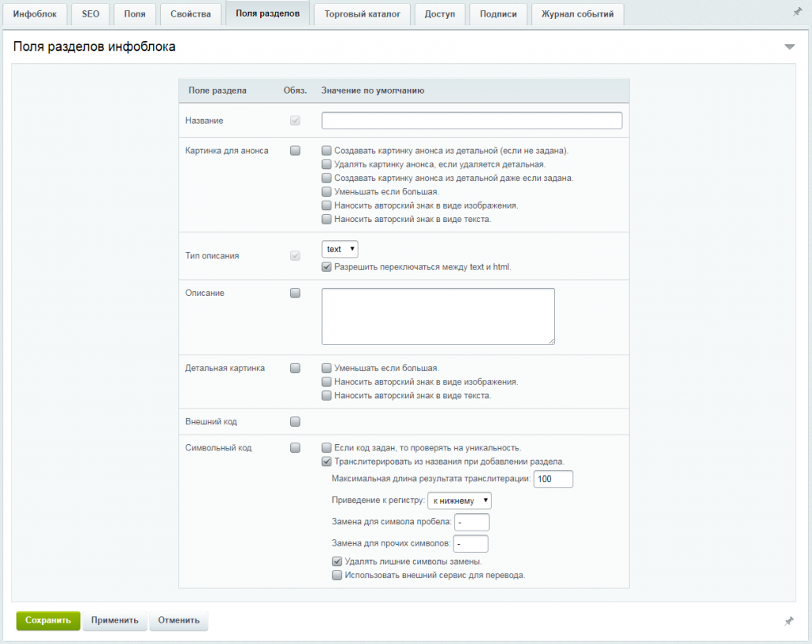Click the Отменить button
Screen dimensions: 812x644
(178, 620)
